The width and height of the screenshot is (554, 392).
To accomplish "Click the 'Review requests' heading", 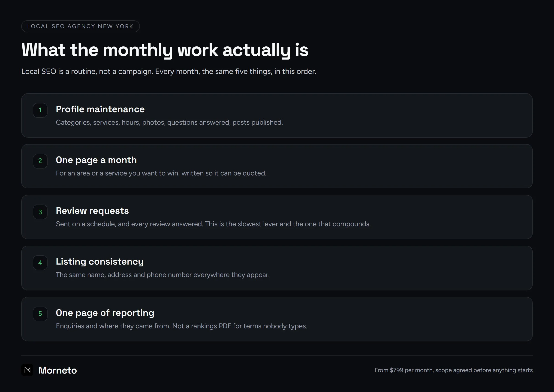I will point(92,211).
